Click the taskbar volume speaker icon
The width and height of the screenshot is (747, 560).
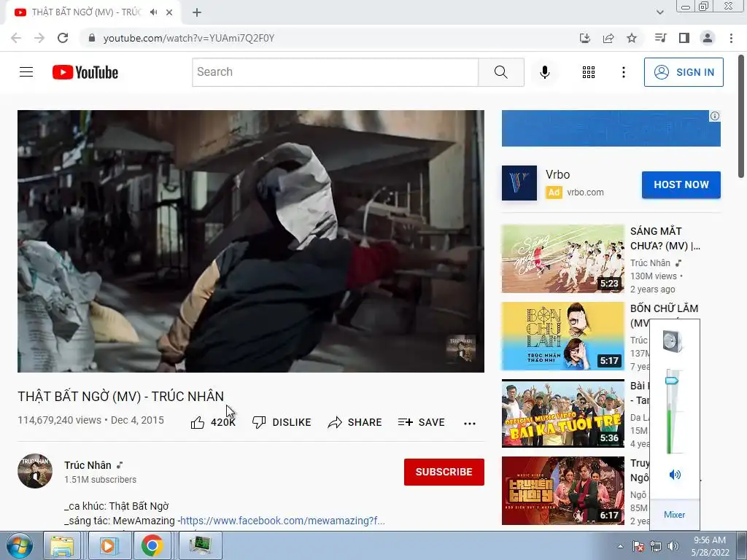tap(673, 546)
